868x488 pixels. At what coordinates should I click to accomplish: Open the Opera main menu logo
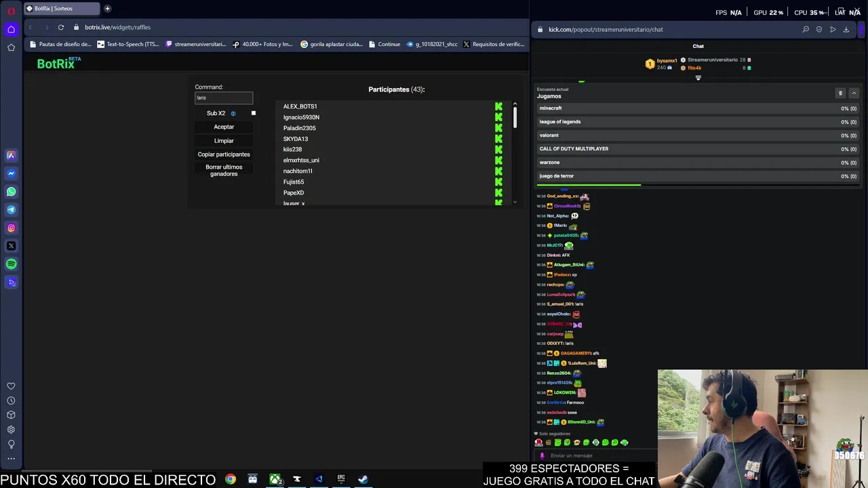pyautogui.click(x=11, y=11)
